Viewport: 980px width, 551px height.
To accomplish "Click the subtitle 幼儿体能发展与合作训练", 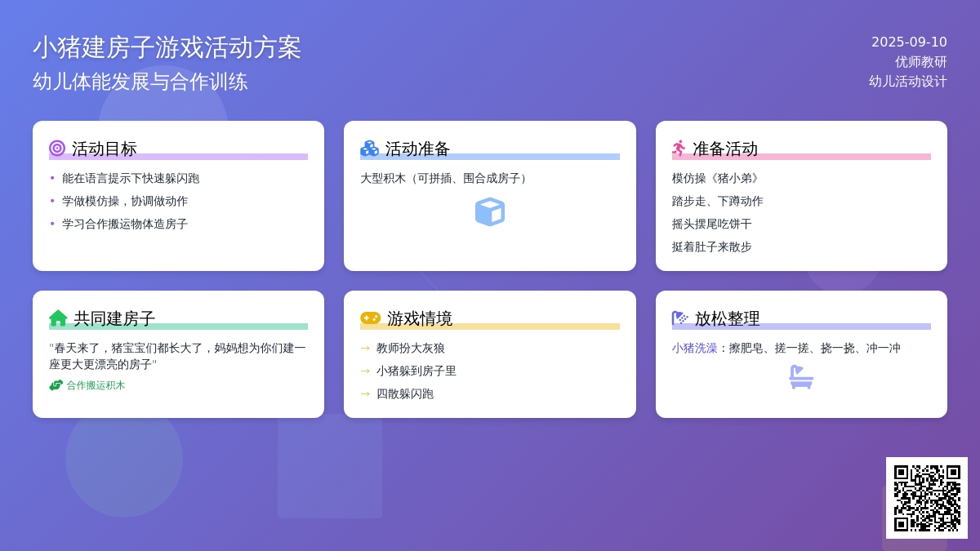I will (140, 82).
